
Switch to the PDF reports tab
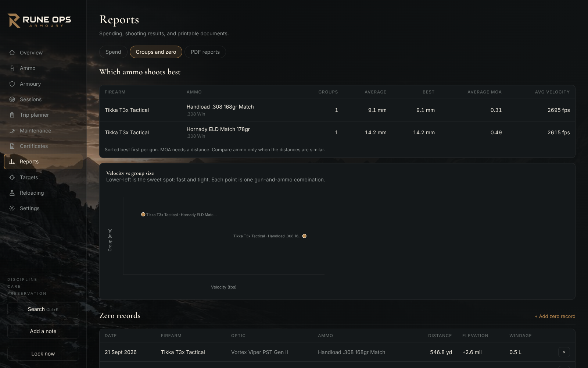click(x=205, y=52)
